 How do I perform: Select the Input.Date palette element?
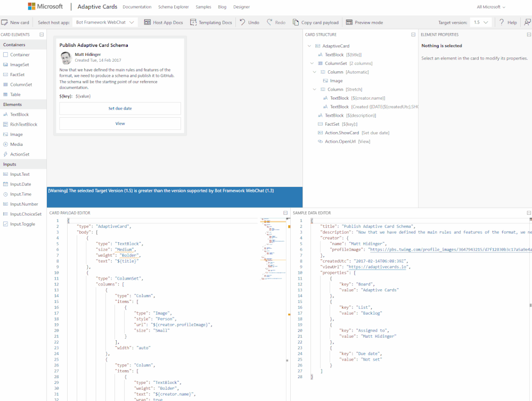[x=23, y=184]
